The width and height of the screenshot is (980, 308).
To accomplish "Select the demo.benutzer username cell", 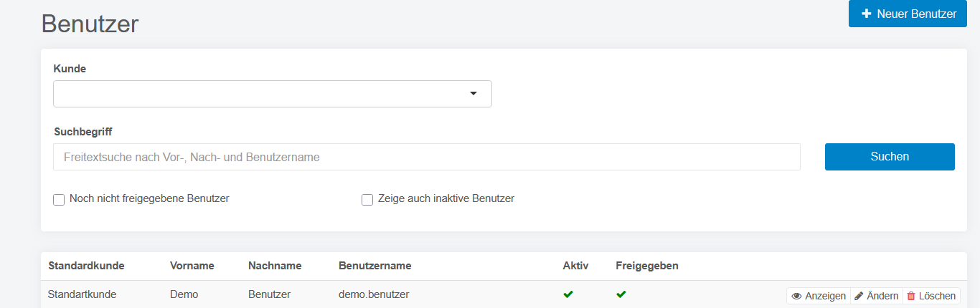I will pyautogui.click(x=374, y=294).
